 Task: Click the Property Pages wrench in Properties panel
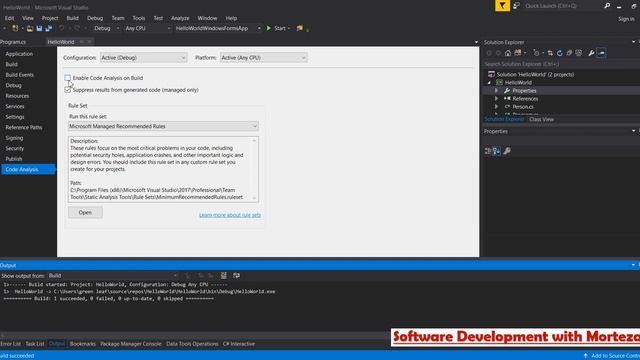(x=507, y=151)
